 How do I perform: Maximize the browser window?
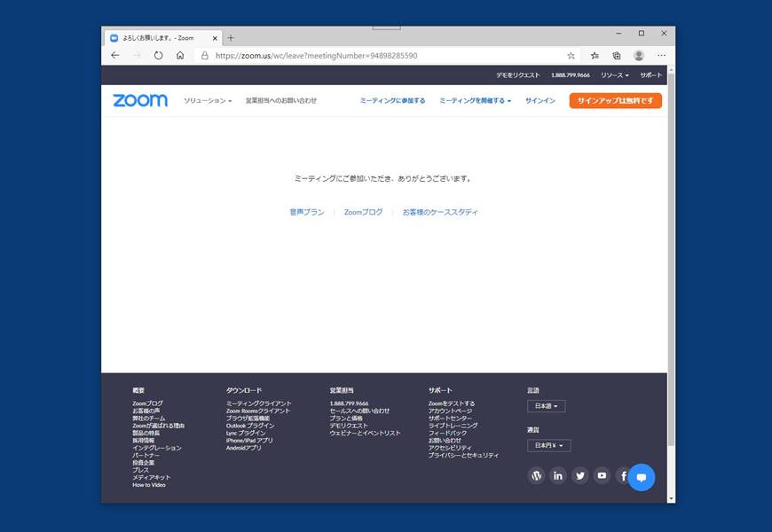tap(641, 34)
